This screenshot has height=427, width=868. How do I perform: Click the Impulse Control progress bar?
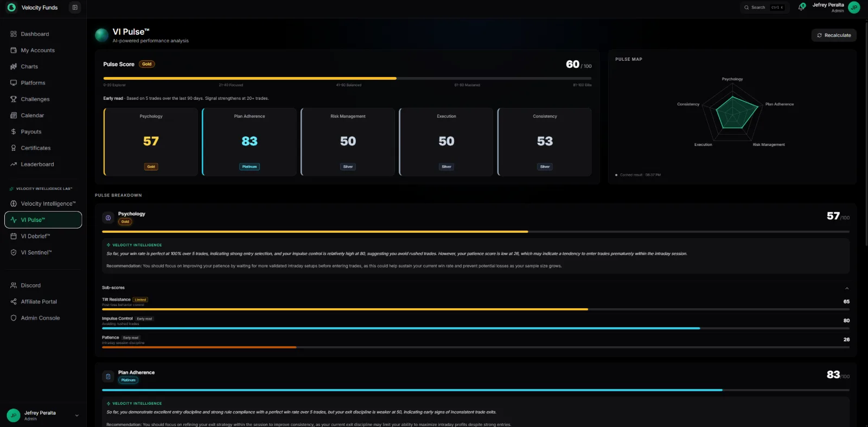coord(476,328)
